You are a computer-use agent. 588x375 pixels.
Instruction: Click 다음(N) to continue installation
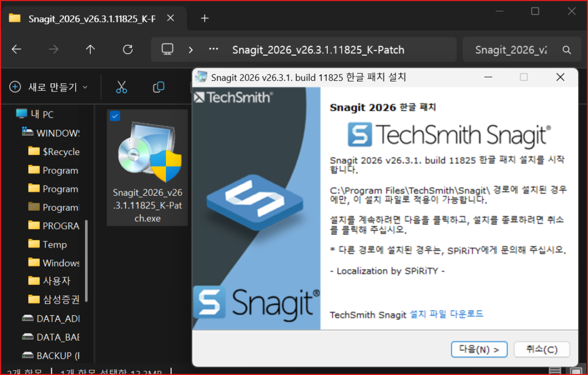(479, 350)
